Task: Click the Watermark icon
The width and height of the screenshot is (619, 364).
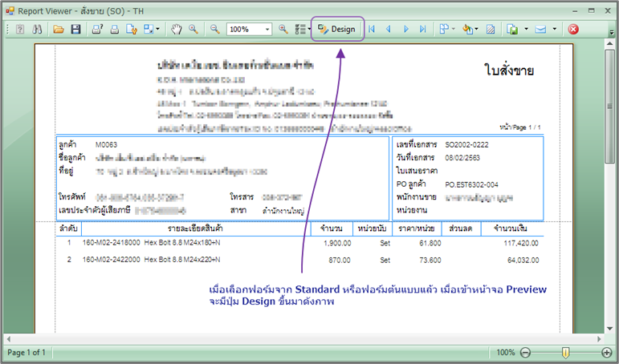Action: (490, 30)
